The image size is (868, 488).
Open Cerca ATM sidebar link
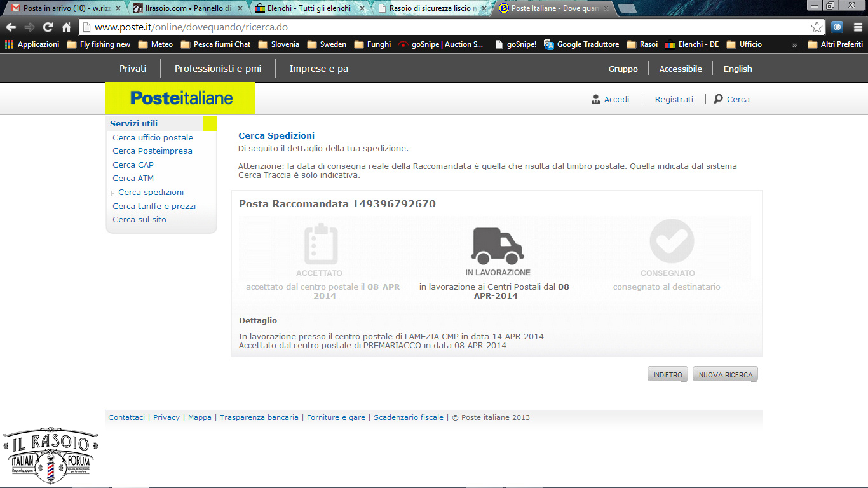pyautogui.click(x=133, y=178)
